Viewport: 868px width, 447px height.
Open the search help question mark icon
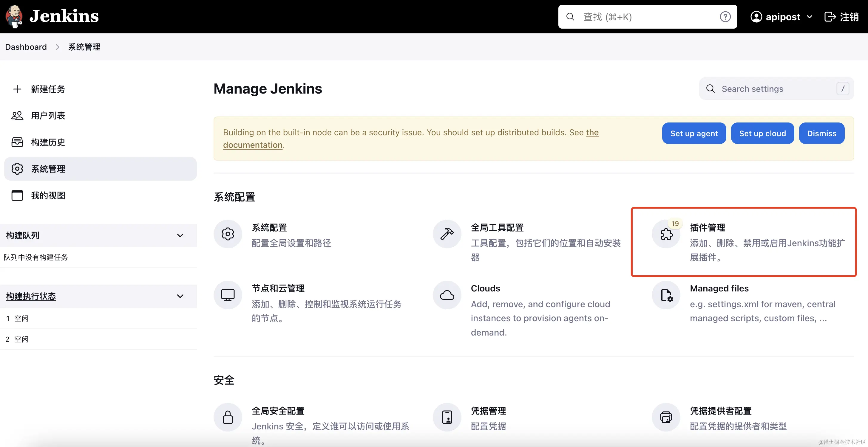tap(725, 16)
